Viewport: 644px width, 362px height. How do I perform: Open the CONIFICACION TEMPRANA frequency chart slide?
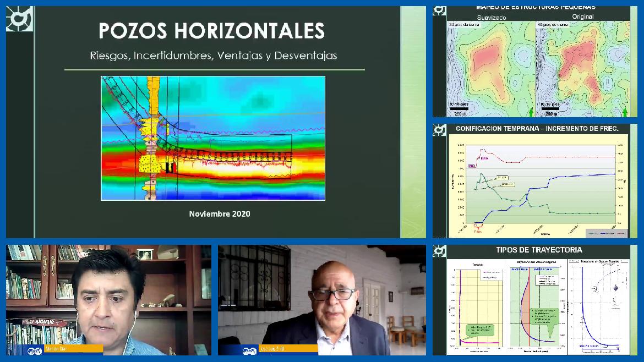tap(537, 182)
